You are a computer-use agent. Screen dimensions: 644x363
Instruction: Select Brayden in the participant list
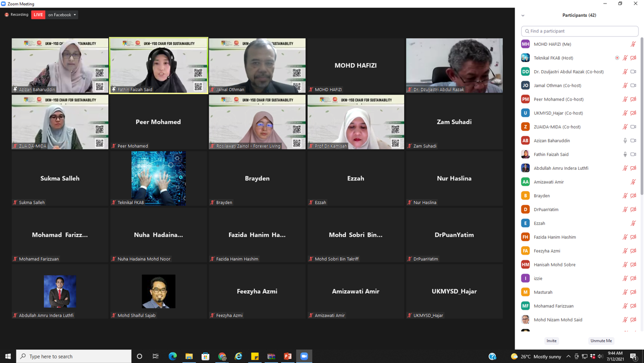tap(541, 196)
